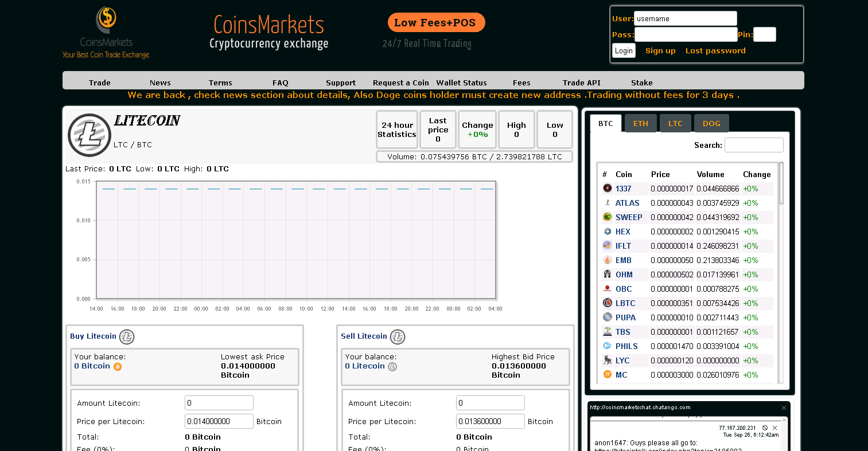Click the Highest Bid Price 0.013600000
Image resolution: width=868 pixels, height=451 pixels.
click(519, 366)
